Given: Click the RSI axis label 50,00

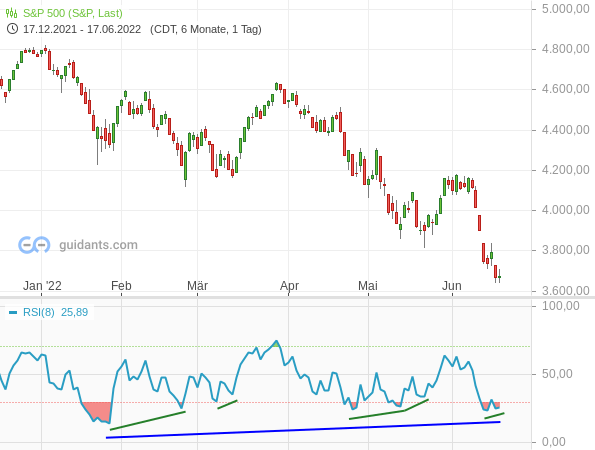Looking at the screenshot, I should point(557,374).
